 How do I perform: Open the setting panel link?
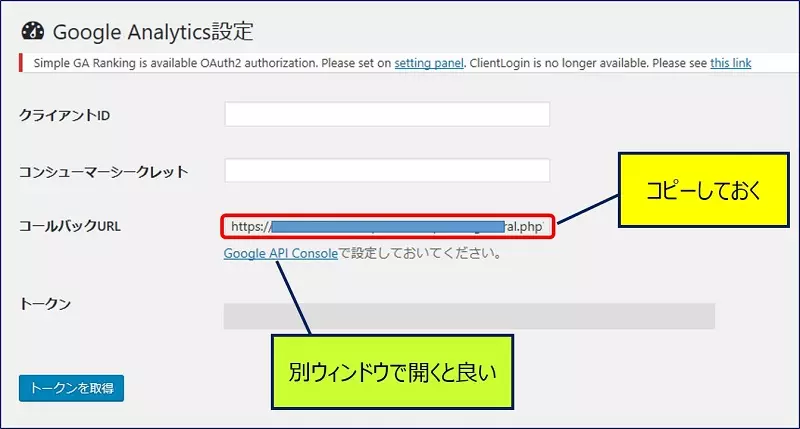coord(429,63)
